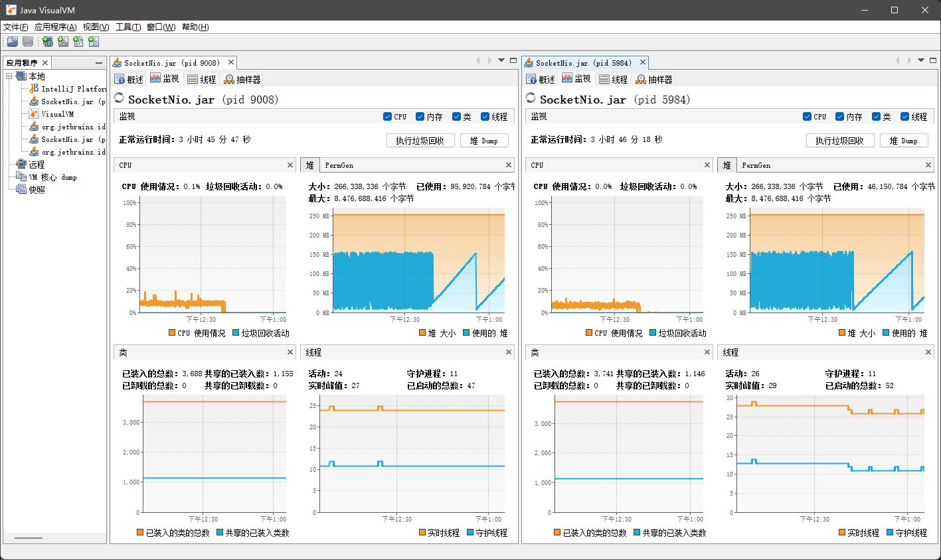Close the 线程 chart panel in pid 9008
Viewport: 941px width, 560px height.
(509, 352)
